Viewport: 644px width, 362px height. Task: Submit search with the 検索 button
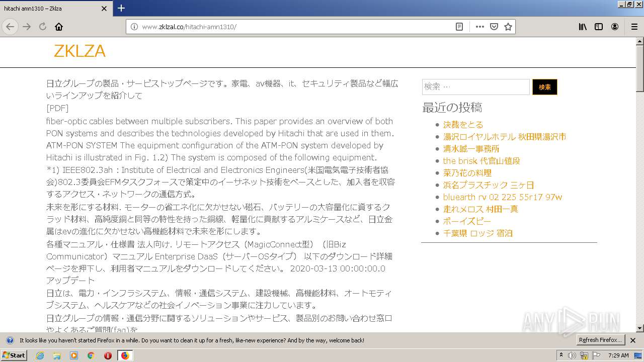click(x=544, y=87)
